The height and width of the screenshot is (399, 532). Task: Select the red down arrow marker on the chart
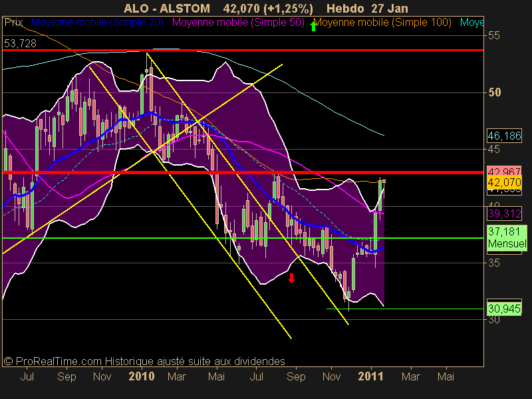click(x=291, y=278)
